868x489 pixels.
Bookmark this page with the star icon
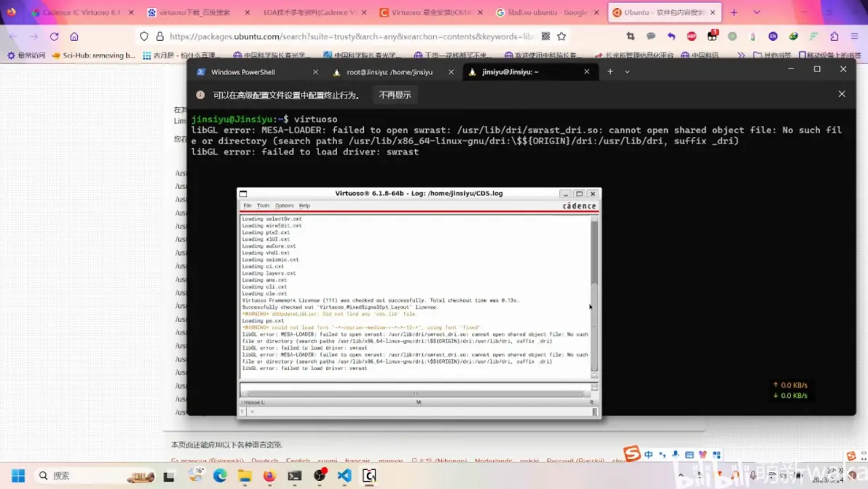(x=562, y=36)
